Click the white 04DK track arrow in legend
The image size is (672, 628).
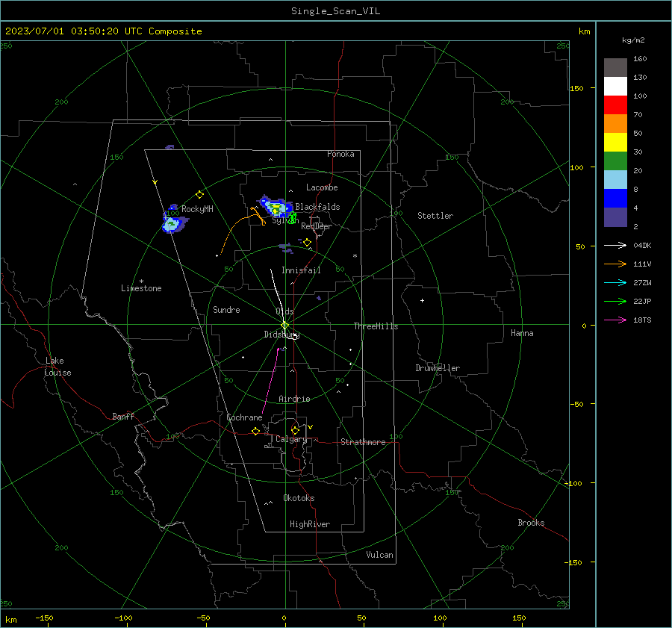point(615,245)
